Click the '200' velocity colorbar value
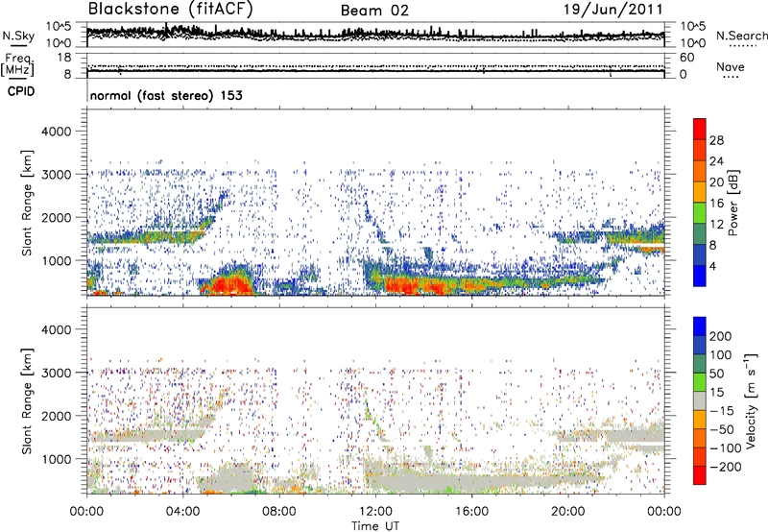This screenshot has height=532, width=768. [720, 336]
